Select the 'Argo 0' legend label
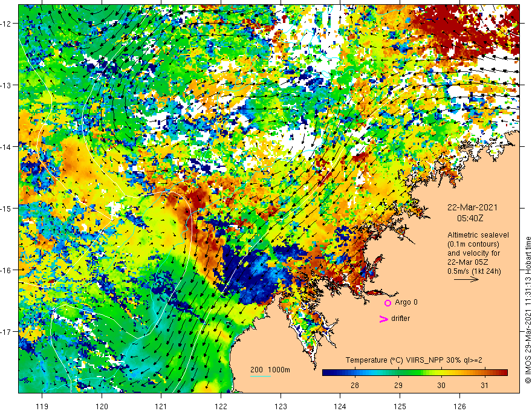 406,302
